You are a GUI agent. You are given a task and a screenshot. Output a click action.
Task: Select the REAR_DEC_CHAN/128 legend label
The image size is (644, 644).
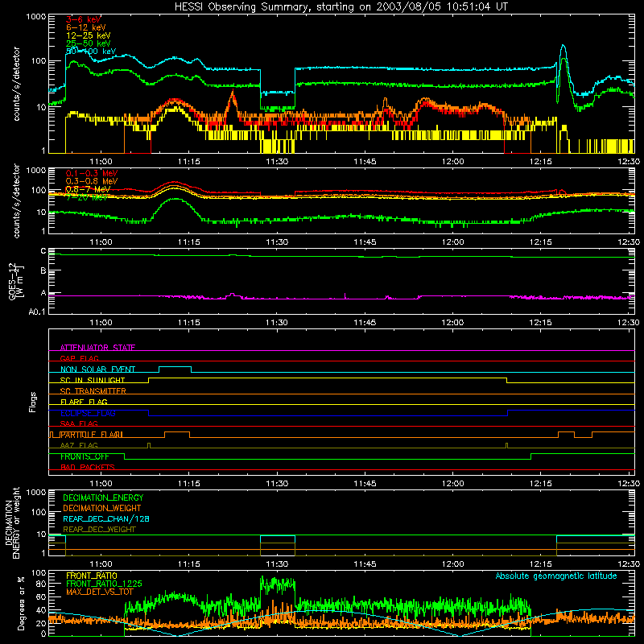106,518
